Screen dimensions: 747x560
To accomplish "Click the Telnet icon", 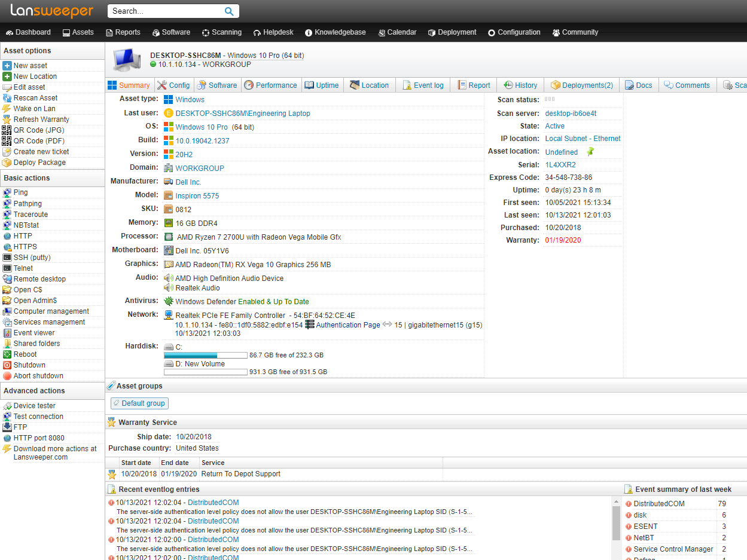I will point(7,268).
